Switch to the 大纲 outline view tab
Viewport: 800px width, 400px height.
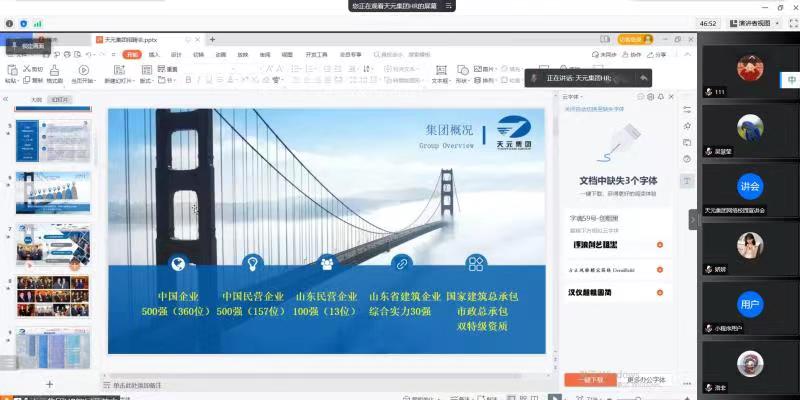[36, 100]
